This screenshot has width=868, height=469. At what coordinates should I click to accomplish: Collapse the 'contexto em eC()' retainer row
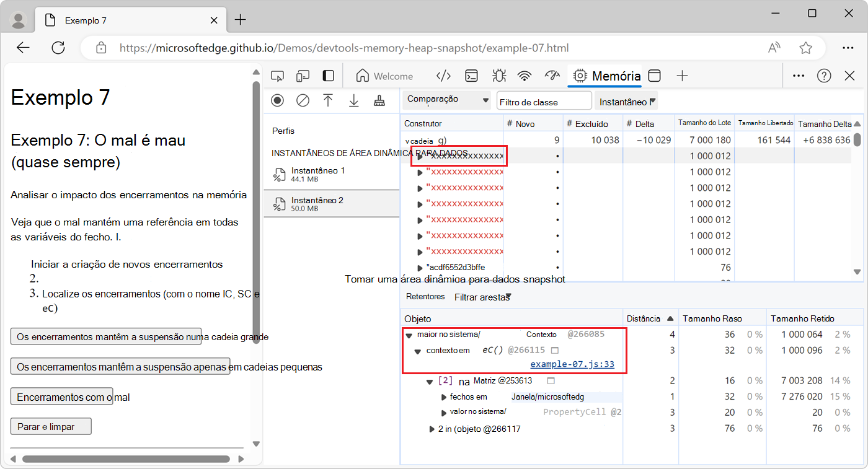(x=418, y=351)
